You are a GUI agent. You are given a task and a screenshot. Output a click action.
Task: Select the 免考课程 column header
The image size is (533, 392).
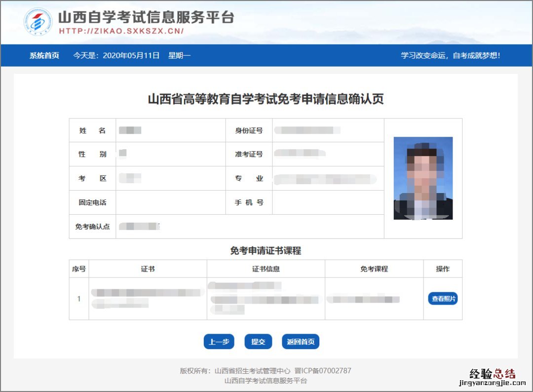pos(374,269)
